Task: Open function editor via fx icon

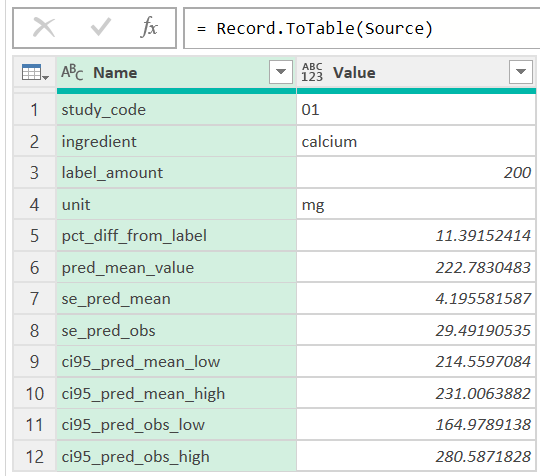Action: coord(149,27)
